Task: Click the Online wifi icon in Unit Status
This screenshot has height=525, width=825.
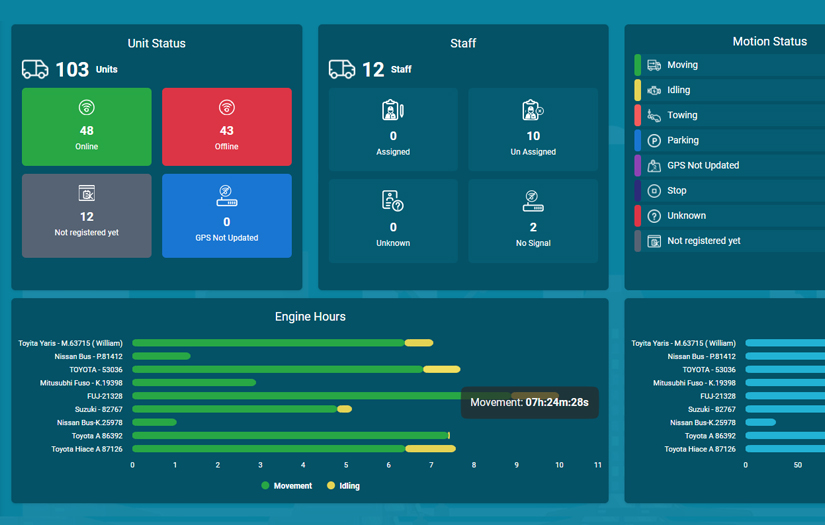Action: (x=87, y=108)
